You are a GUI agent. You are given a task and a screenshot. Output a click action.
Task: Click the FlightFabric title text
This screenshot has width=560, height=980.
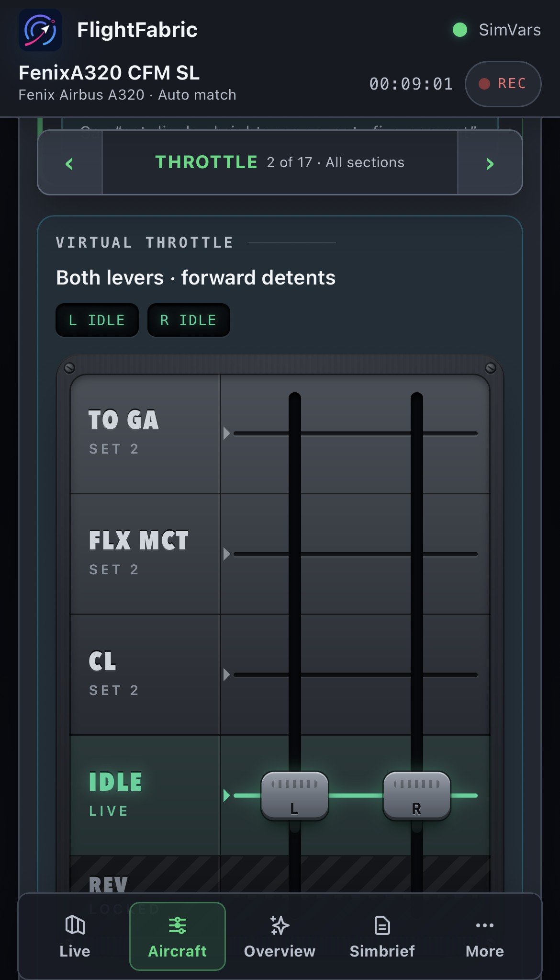click(137, 30)
